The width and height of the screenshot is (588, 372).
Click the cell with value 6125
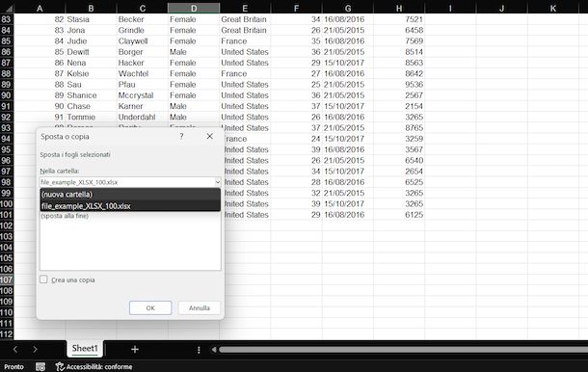pos(399,215)
